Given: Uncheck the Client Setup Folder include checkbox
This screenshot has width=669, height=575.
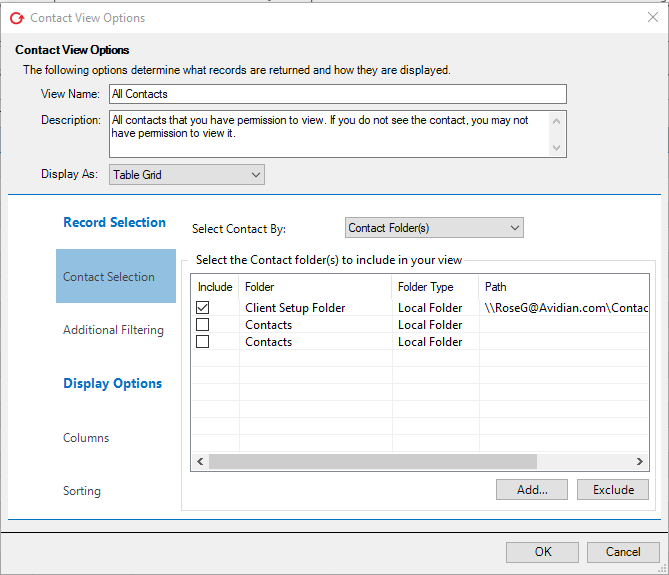Looking at the screenshot, I should coord(203,308).
